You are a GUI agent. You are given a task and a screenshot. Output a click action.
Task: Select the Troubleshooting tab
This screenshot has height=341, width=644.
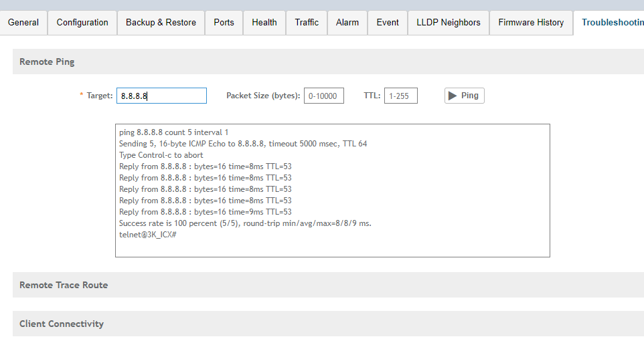(x=611, y=23)
